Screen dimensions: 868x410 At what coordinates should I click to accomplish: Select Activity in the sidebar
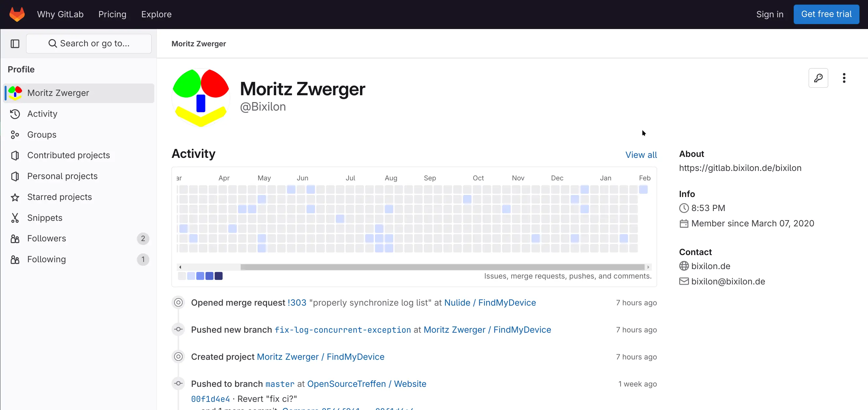[x=79, y=114]
